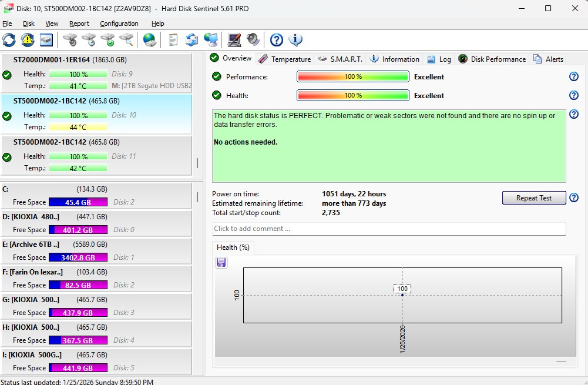Open the Report menu

point(79,24)
